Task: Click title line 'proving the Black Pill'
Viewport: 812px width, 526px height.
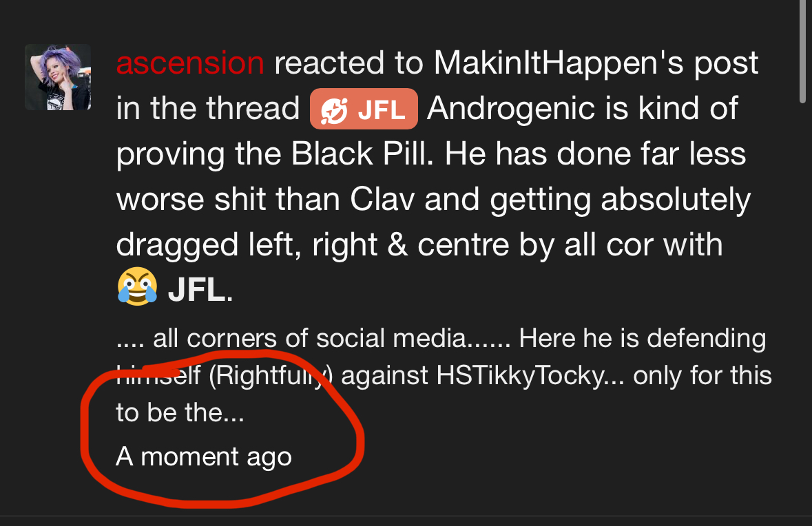Action: click(x=274, y=154)
